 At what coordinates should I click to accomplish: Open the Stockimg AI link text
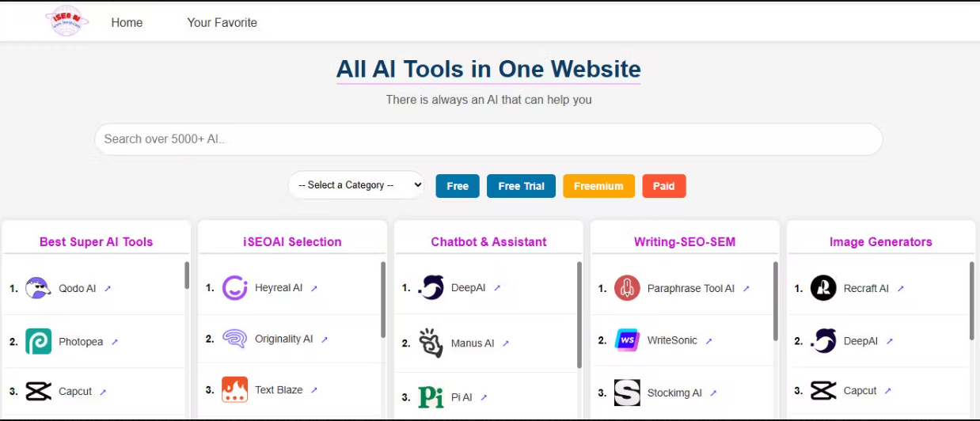tap(674, 393)
